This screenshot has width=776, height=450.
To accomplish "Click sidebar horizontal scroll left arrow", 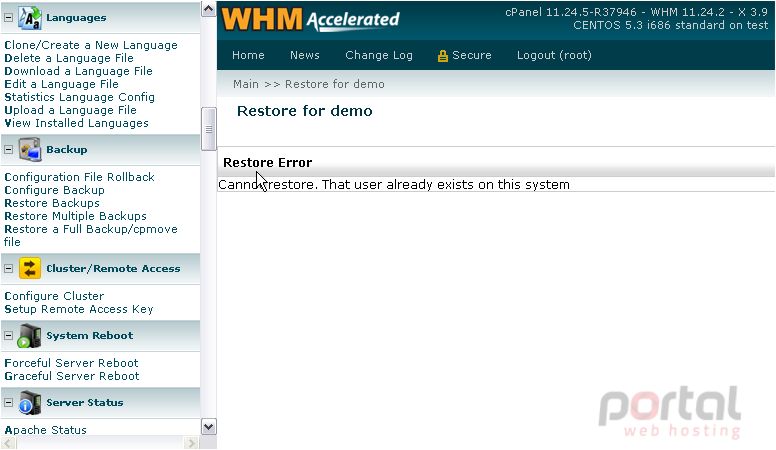I will coord(8,443).
